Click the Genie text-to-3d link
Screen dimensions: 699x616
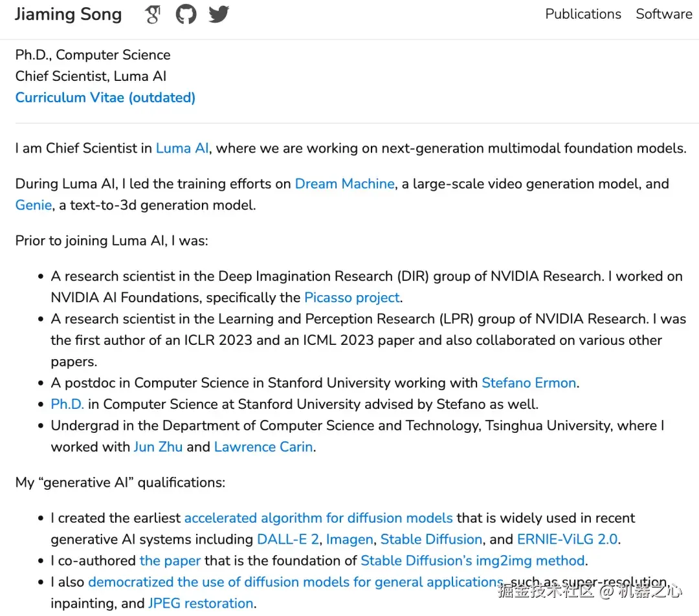coord(33,205)
